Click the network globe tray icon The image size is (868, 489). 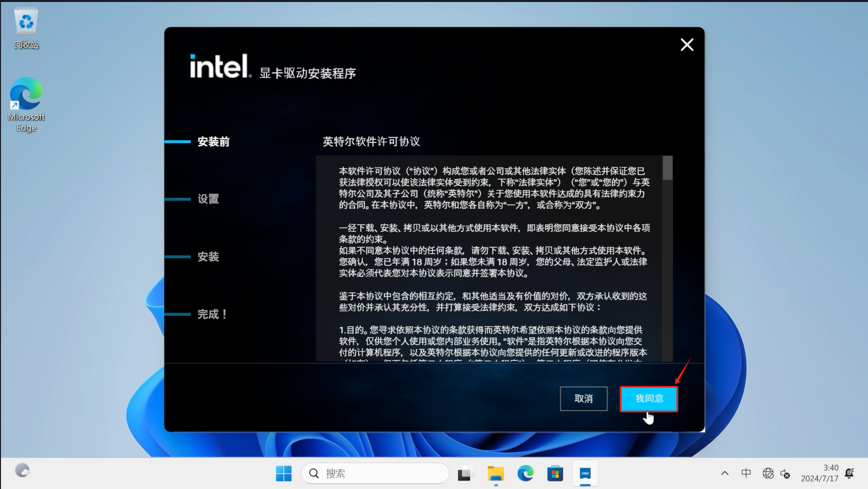(768, 474)
